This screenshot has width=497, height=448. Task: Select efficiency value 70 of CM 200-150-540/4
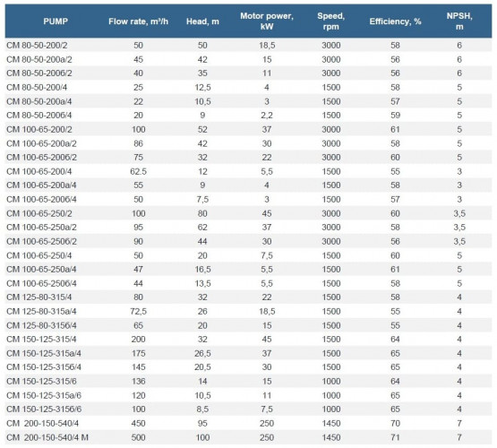(x=395, y=423)
